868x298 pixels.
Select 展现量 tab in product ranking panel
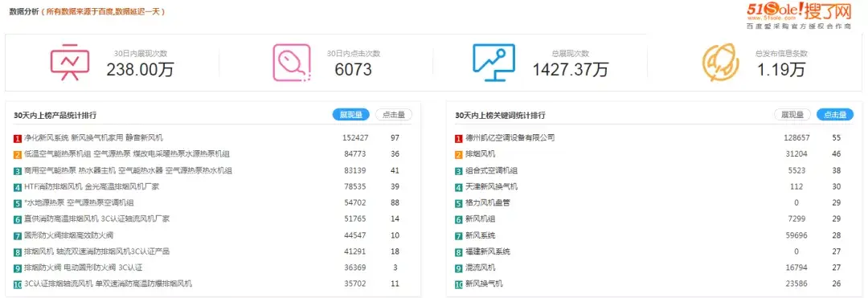[x=351, y=115]
